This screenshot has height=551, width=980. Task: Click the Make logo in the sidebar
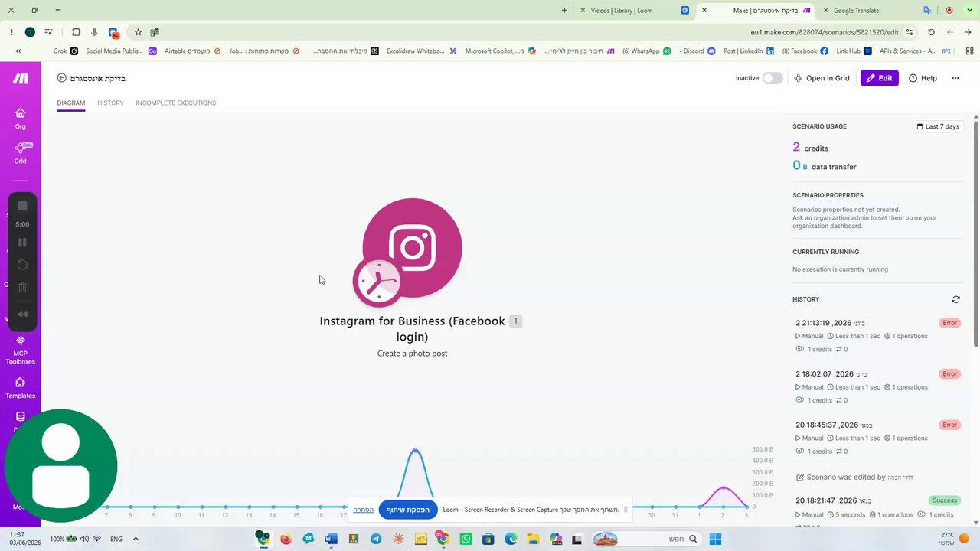click(21, 78)
